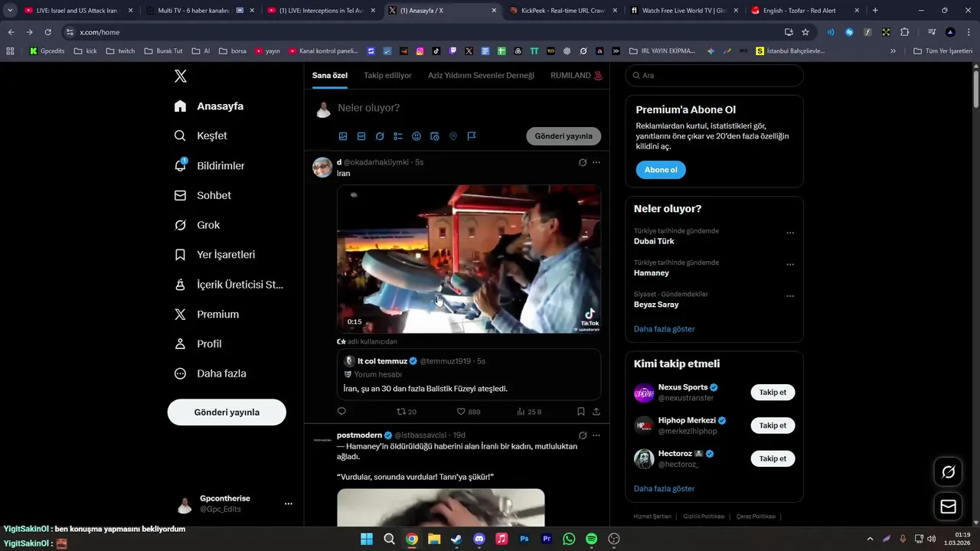The image size is (980, 551).
Task: Add a GIF to the new post
Action: (x=361, y=136)
